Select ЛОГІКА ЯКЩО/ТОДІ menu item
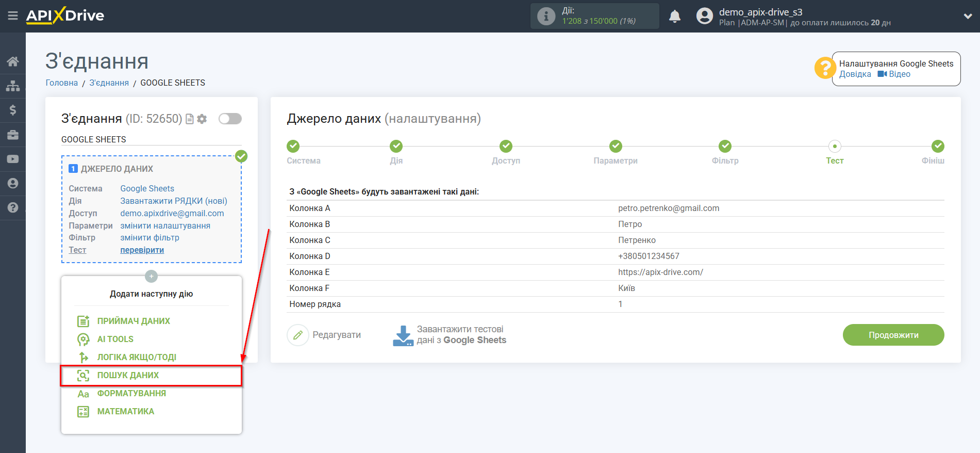The width and height of the screenshot is (980, 453). [x=137, y=357]
